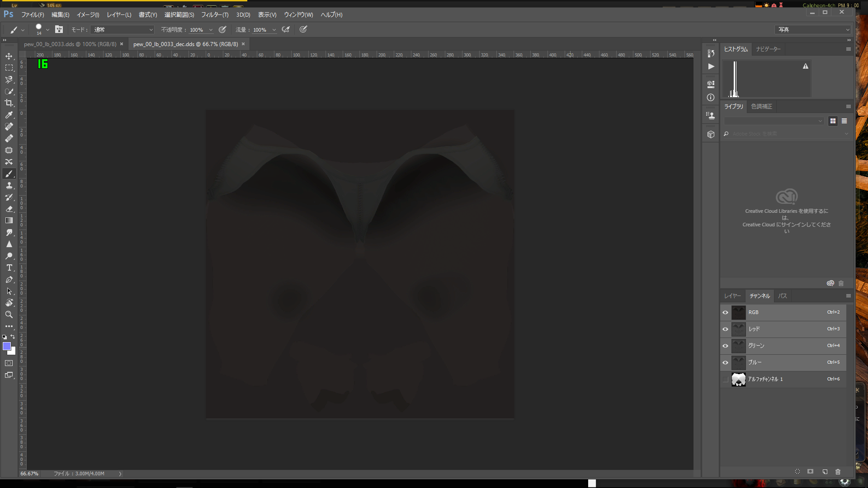Select the グリーン channel thumbnail
Image resolution: width=868 pixels, height=488 pixels.
click(x=738, y=346)
